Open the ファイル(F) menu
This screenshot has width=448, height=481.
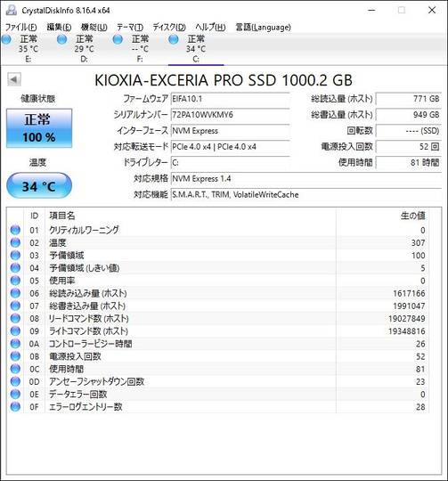tap(20, 28)
